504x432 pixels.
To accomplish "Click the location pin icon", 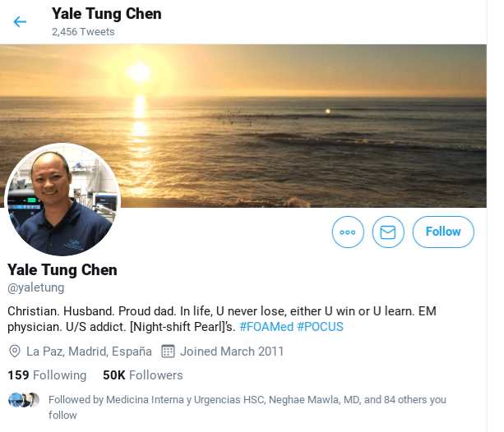I will coord(15,352).
